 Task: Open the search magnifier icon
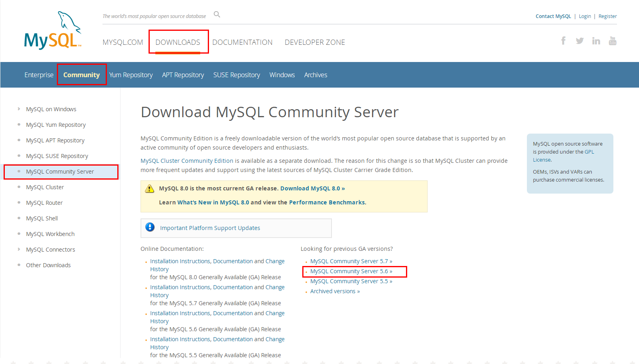(217, 14)
